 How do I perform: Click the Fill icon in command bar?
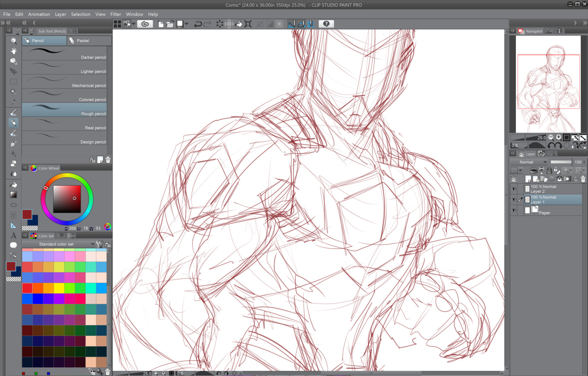(239, 24)
